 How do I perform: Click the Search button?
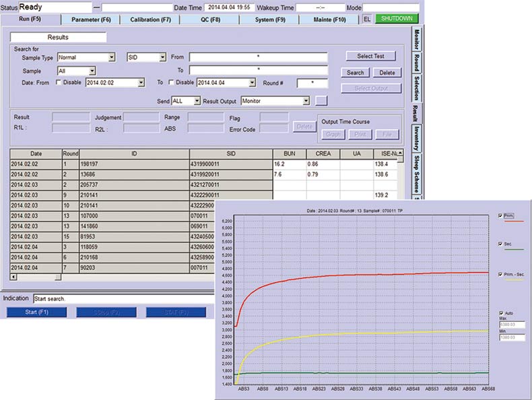(x=355, y=73)
